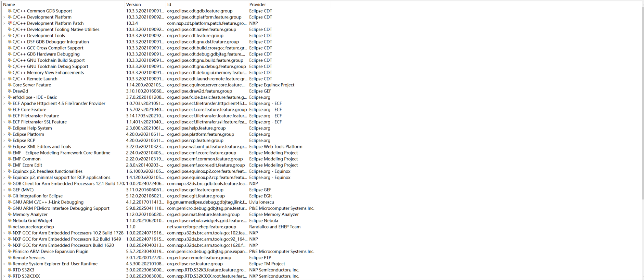
Task: Click the Core Server Feature icon
Action: click(x=10, y=85)
